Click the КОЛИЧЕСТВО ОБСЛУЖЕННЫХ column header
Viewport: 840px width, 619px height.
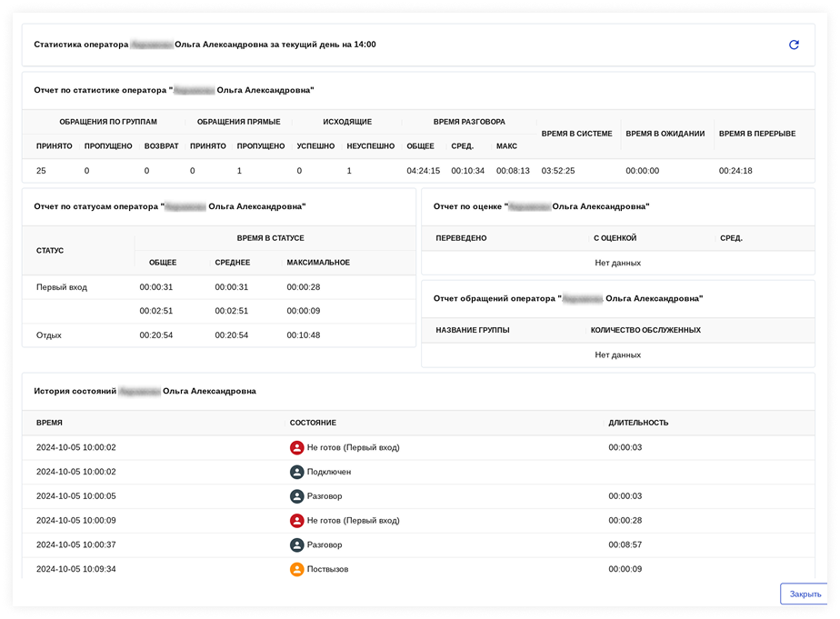pyautogui.click(x=645, y=330)
